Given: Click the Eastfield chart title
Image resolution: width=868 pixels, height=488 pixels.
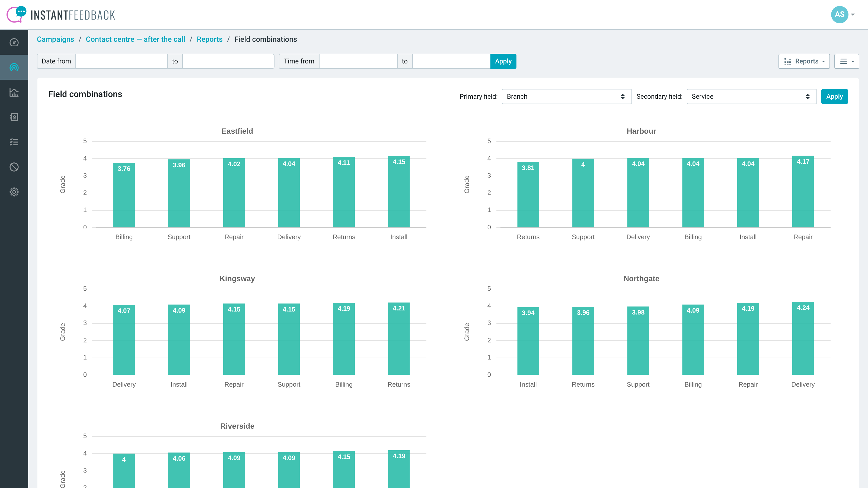Looking at the screenshot, I should 237,131.
